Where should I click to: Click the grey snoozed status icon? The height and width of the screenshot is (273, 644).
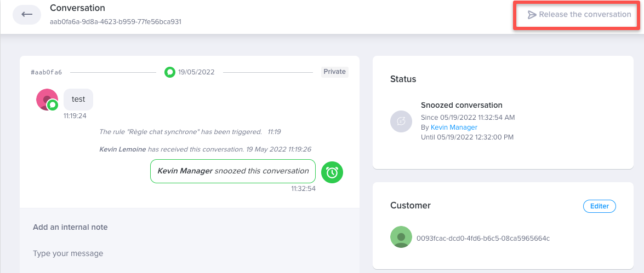point(401,121)
